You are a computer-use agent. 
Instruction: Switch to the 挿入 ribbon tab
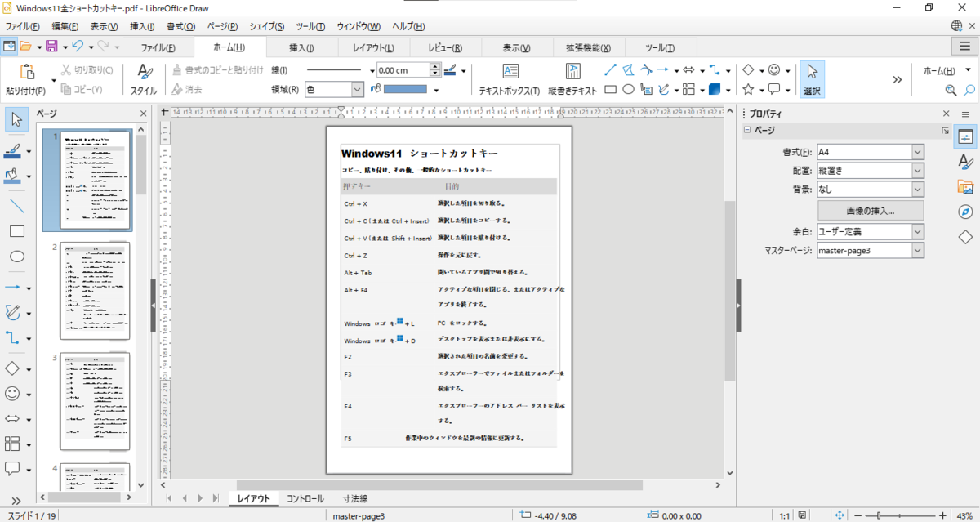[302, 47]
